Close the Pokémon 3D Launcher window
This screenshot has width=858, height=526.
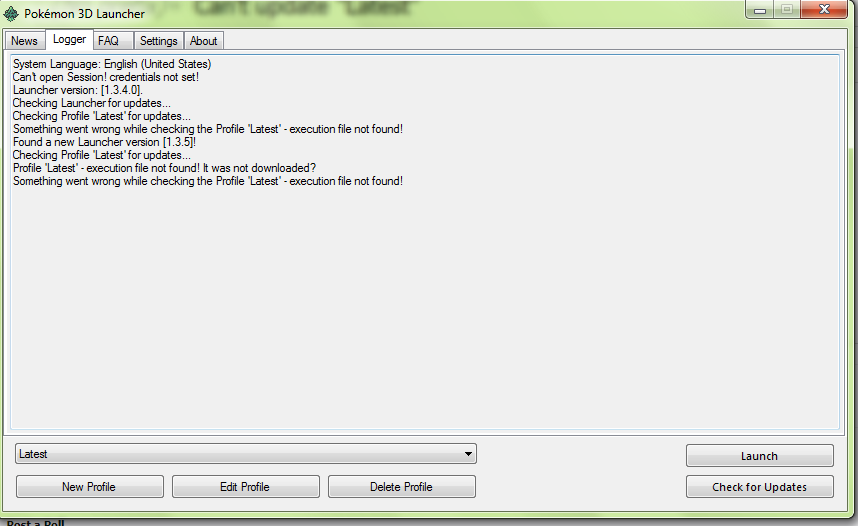[824, 9]
